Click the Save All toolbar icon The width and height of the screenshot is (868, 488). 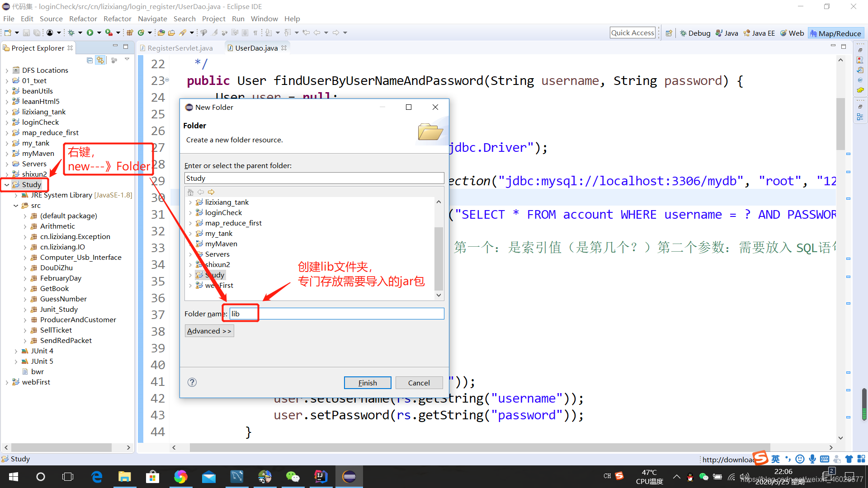click(x=37, y=33)
